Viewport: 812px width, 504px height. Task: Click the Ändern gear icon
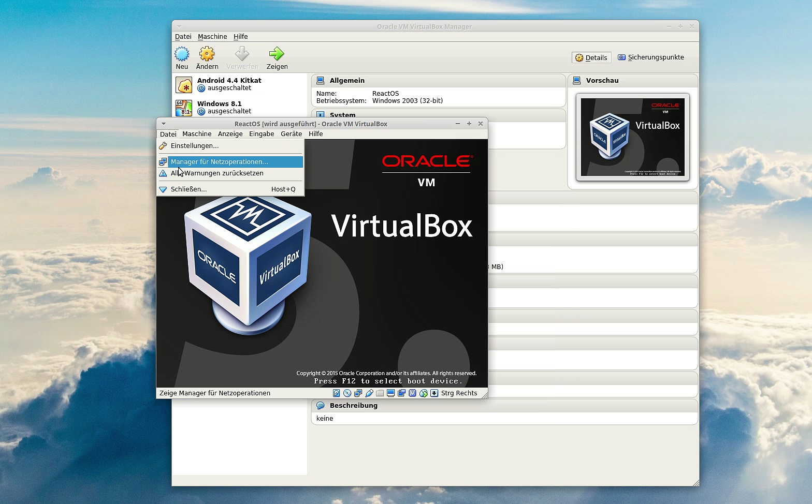207,54
